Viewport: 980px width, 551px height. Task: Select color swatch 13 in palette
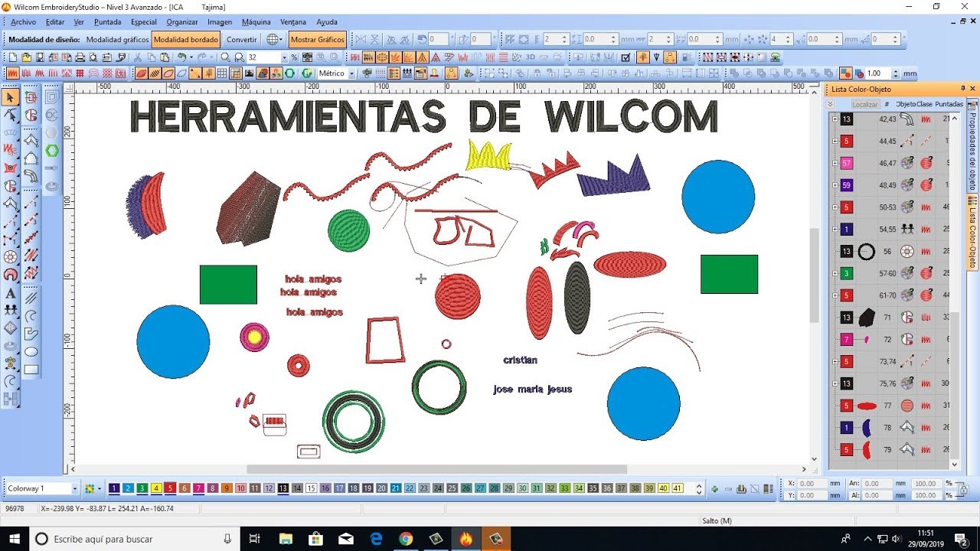tap(283, 488)
